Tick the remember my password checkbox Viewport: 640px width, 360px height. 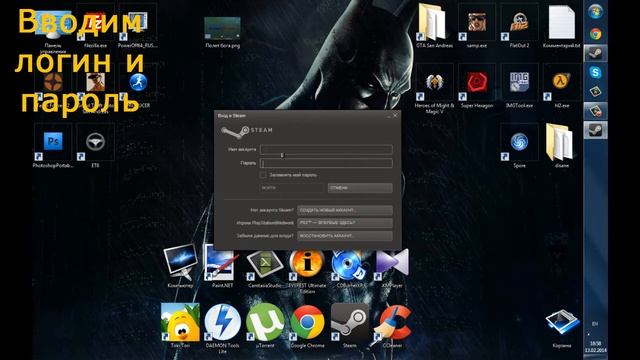click(x=263, y=175)
